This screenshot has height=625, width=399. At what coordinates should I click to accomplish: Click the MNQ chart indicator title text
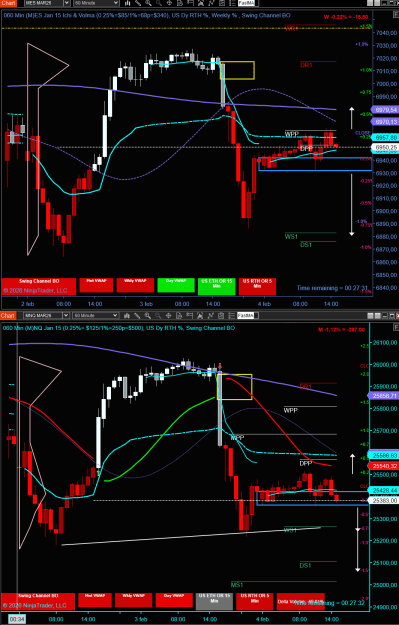click(119, 328)
